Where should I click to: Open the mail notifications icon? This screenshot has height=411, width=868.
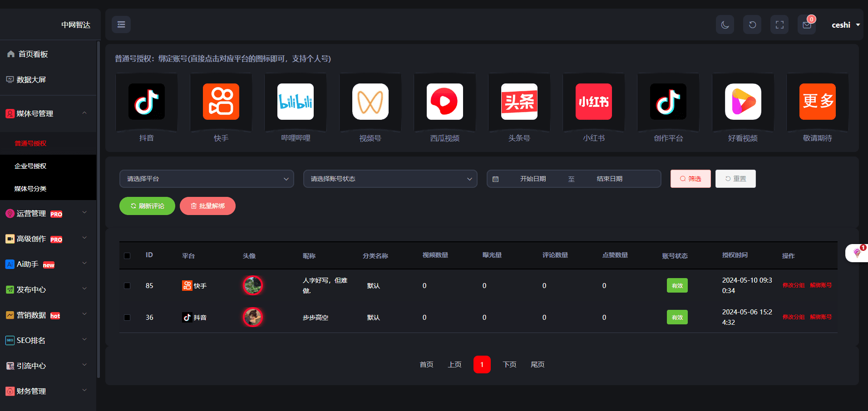(807, 25)
